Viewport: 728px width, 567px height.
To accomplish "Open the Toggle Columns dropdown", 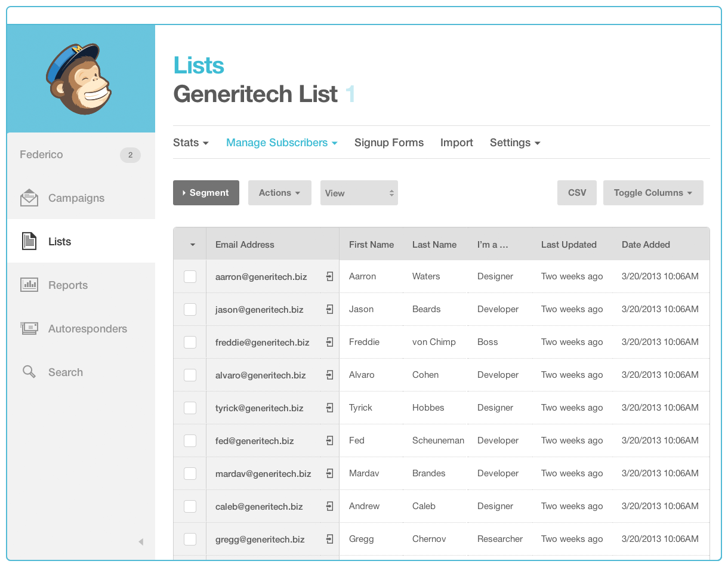I will tap(653, 193).
